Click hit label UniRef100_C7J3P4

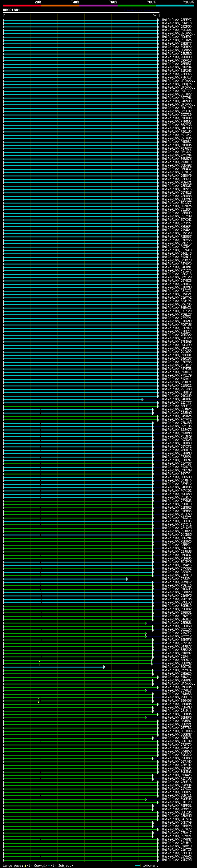click(x=176, y=579)
